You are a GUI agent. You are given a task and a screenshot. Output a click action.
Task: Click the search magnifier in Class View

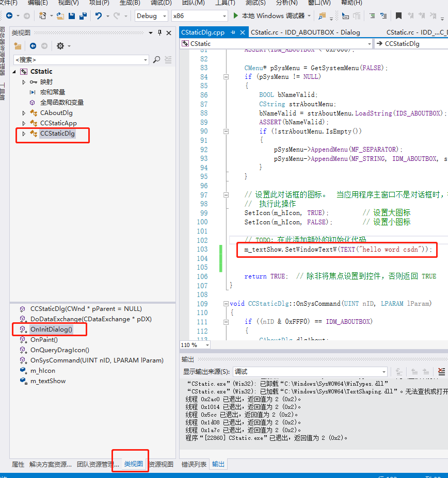(x=157, y=60)
